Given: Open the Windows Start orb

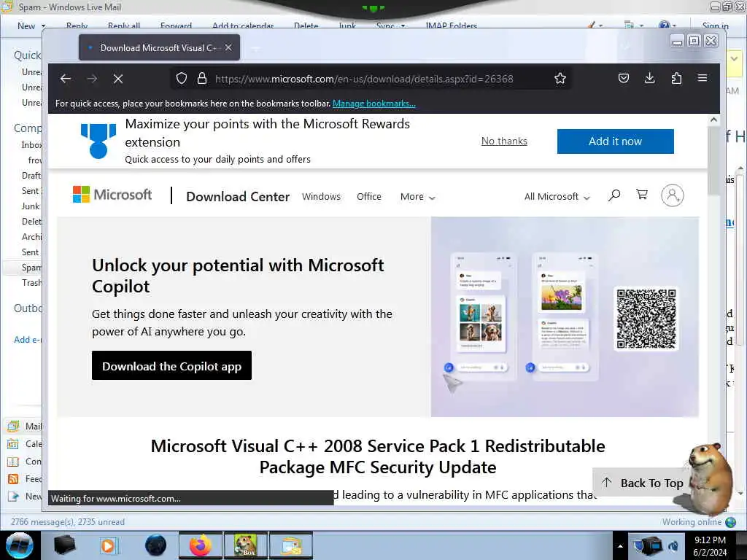Looking at the screenshot, I should (x=20, y=545).
